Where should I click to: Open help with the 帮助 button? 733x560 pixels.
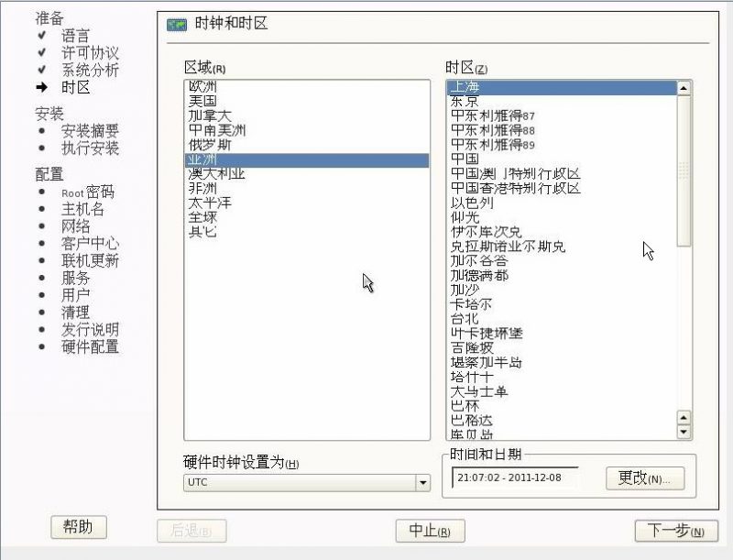point(78,527)
